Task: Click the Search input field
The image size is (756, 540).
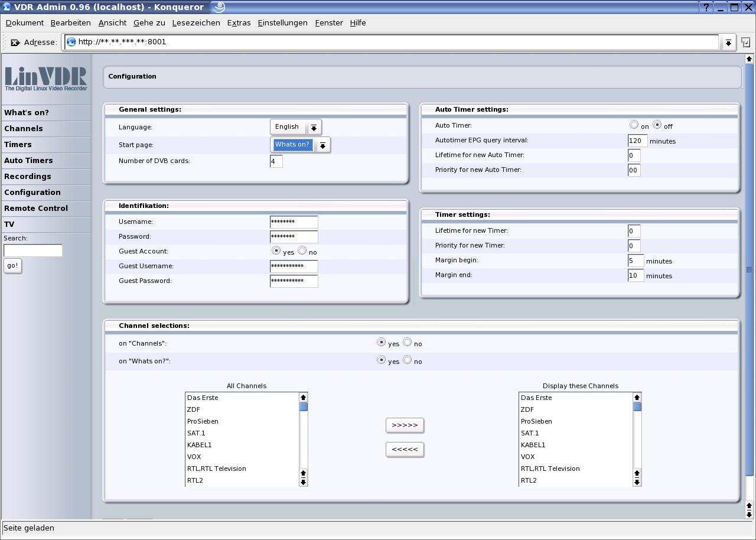Action: tap(33, 251)
